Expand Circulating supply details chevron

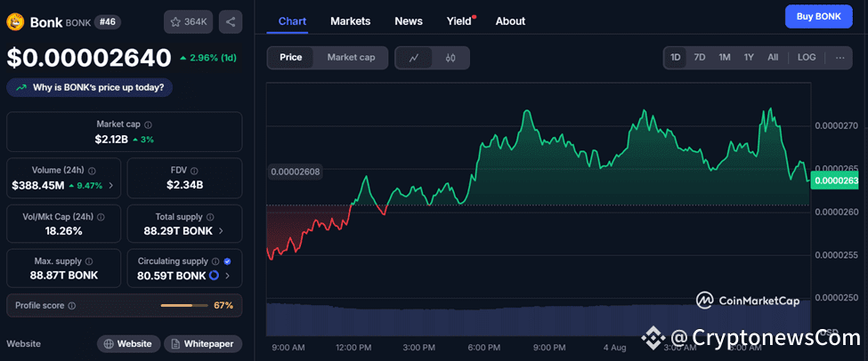228,276
